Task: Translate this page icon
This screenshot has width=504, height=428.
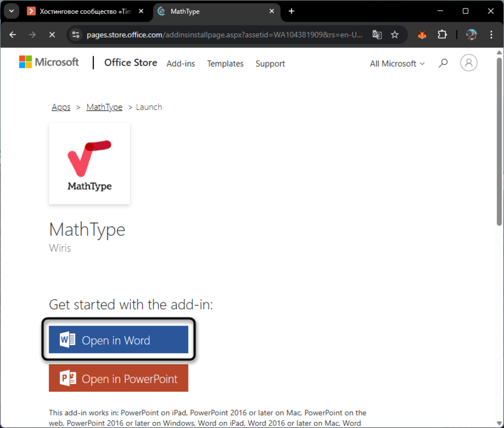Action: pos(377,35)
